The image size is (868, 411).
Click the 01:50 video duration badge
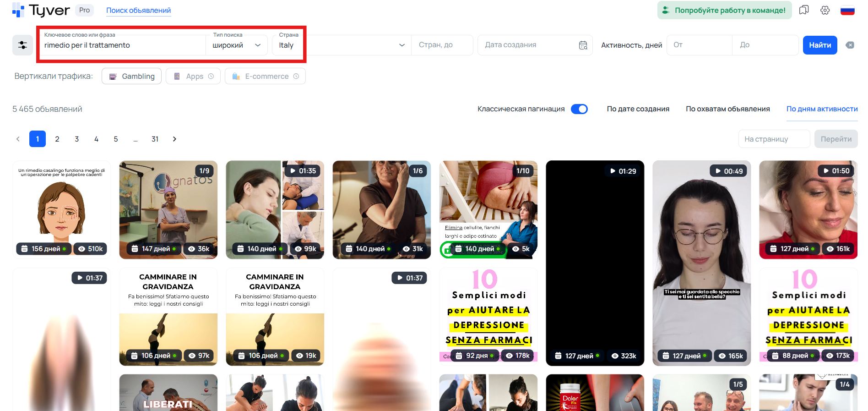tap(836, 171)
